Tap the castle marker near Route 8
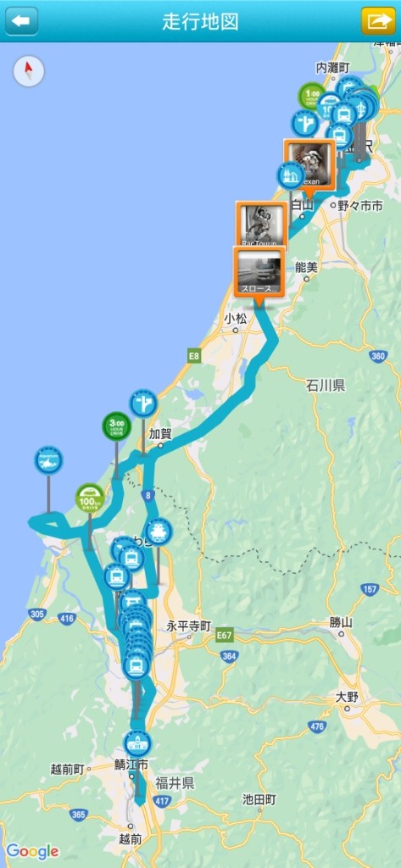 tap(159, 531)
